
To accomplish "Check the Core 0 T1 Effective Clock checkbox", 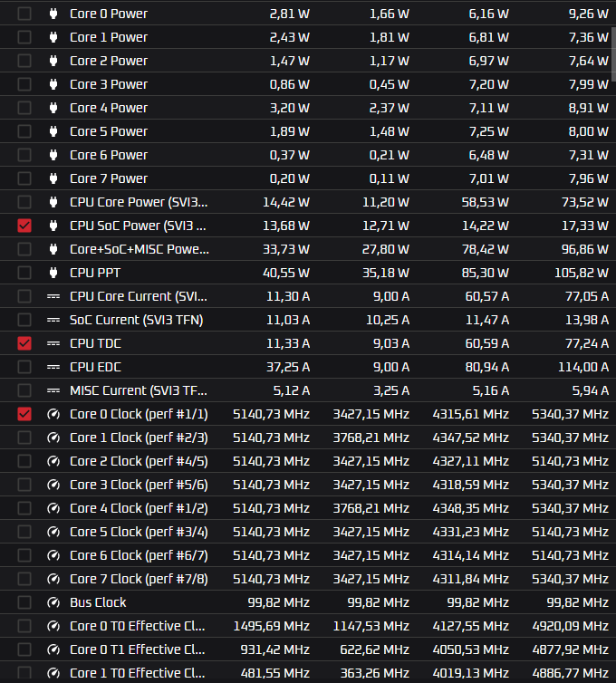I will (x=24, y=649).
